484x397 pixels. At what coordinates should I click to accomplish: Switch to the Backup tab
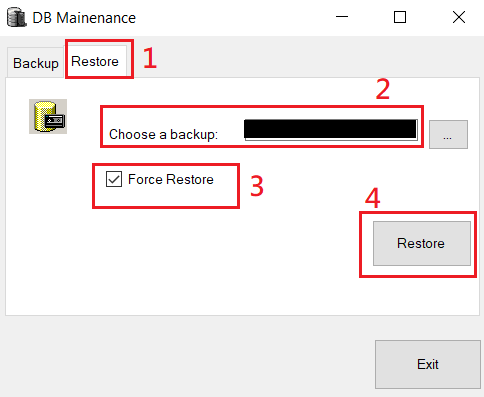(36, 63)
